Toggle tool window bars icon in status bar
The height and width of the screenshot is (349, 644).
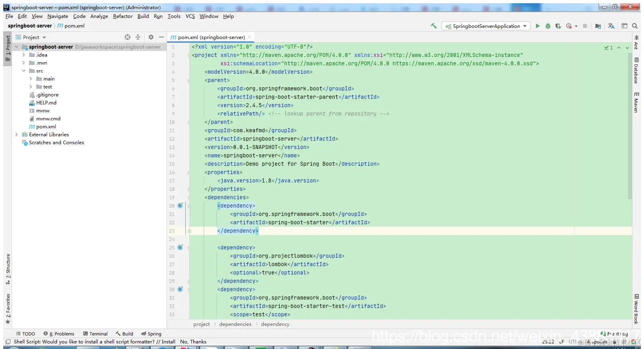[8, 341]
